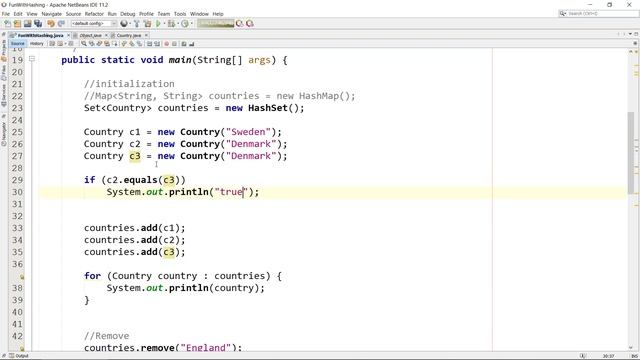
Task: Click the notification icon in status bar
Action: [583, 356]
